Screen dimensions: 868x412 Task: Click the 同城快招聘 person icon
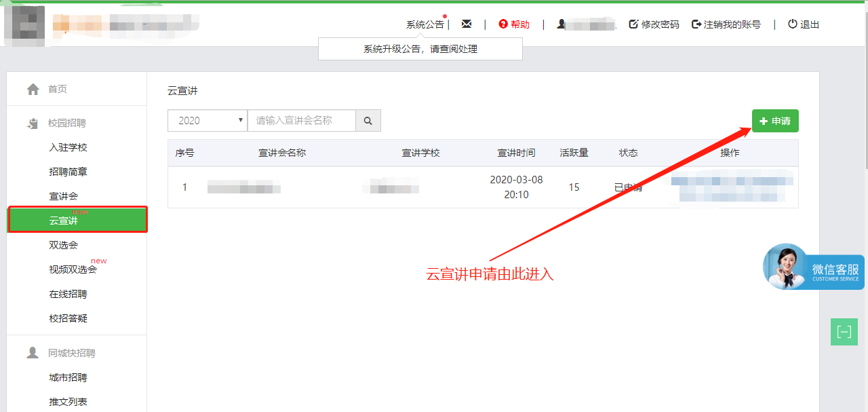click(x=33, y=353)
